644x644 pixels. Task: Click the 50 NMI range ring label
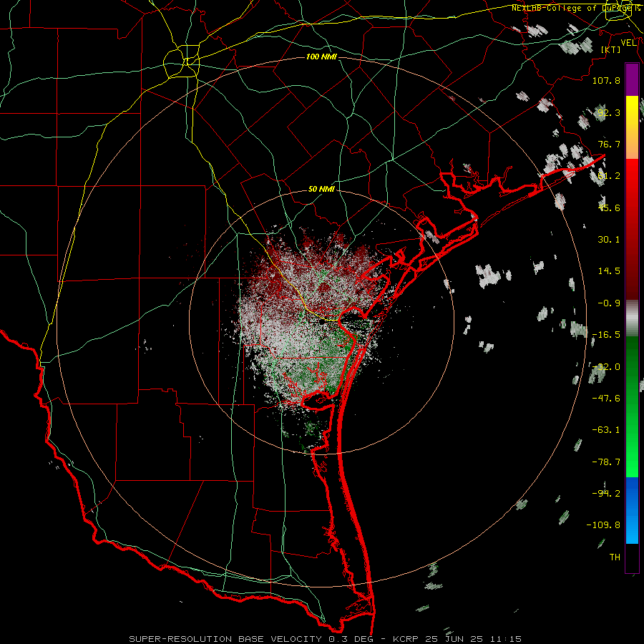(321, 190)
